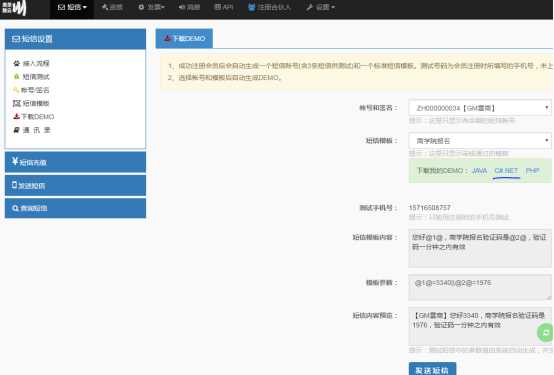Open the API navbar item
The image size is (554, 375).
[x=224, y=7]
